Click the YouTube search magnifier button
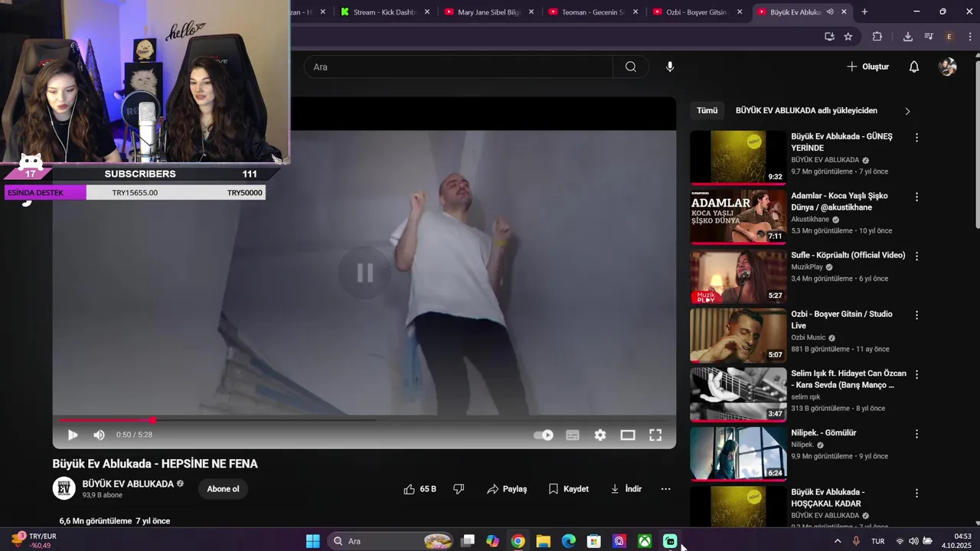 click(x=631, y=67)
